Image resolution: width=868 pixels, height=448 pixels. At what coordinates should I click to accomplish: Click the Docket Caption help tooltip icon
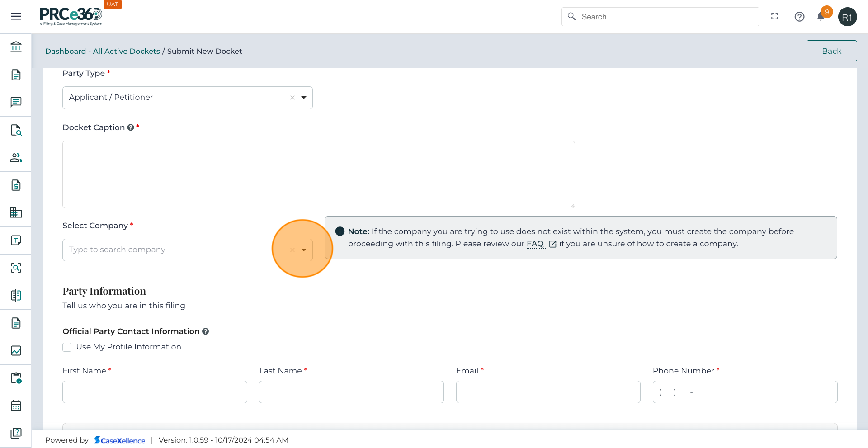(x=131, y=127)
